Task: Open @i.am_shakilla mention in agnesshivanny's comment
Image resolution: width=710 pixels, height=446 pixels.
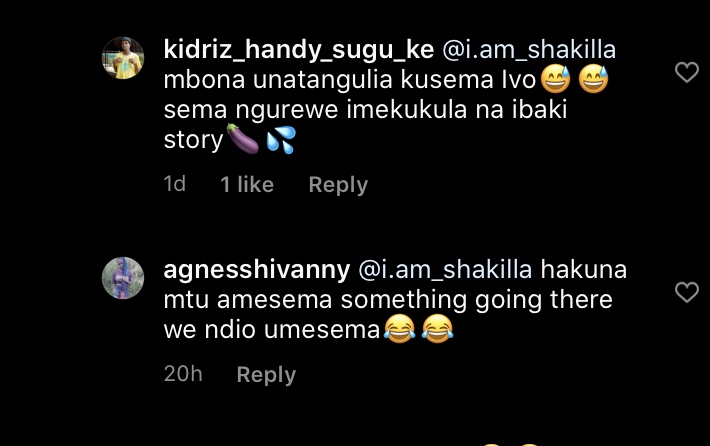Action: pyautogui.click(x=445, y=270)
